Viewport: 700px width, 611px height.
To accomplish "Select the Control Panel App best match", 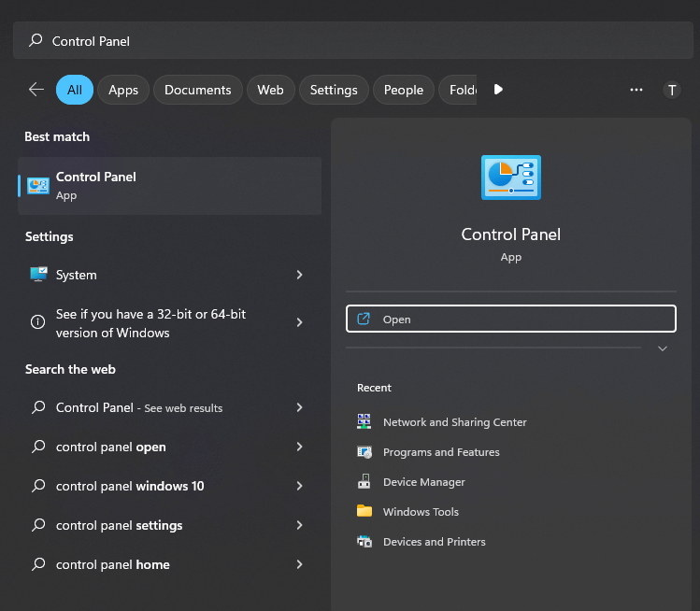I will [x=170, y=186].
